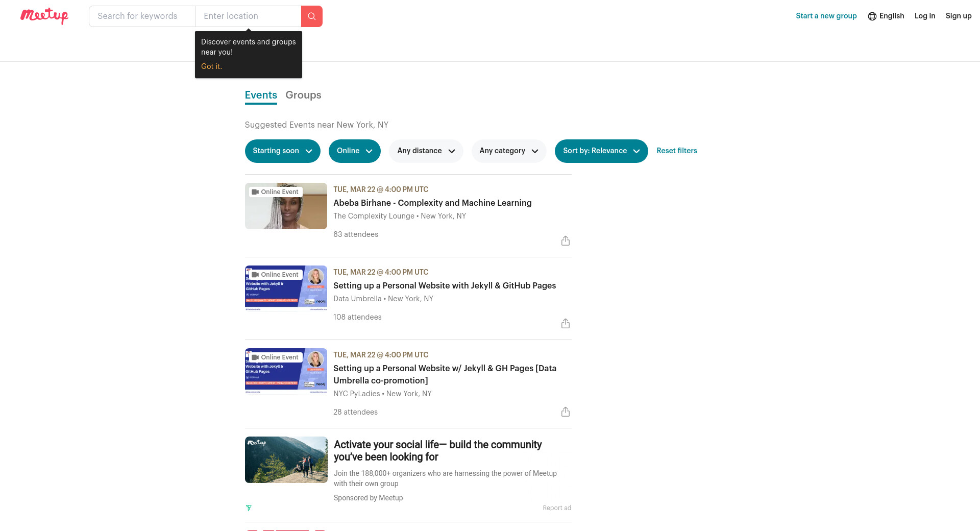
Task: Open the Online event type filter
Action: 355,151
